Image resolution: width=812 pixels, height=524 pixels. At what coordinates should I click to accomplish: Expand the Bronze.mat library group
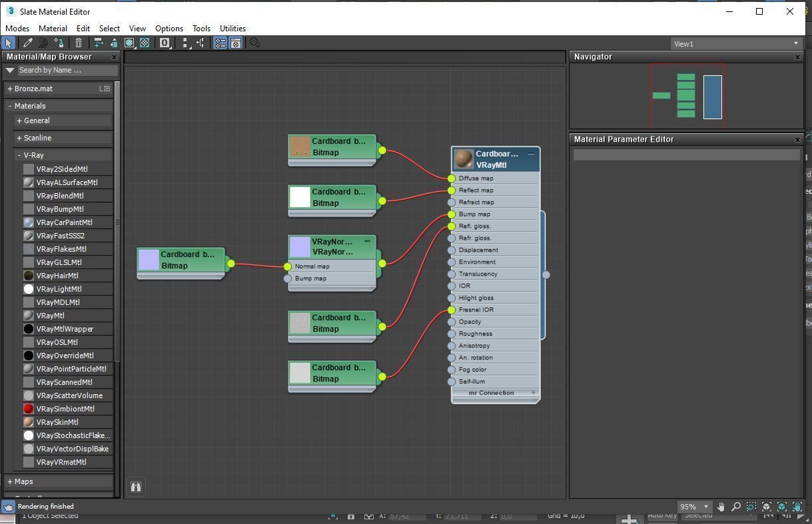point(10,89)
